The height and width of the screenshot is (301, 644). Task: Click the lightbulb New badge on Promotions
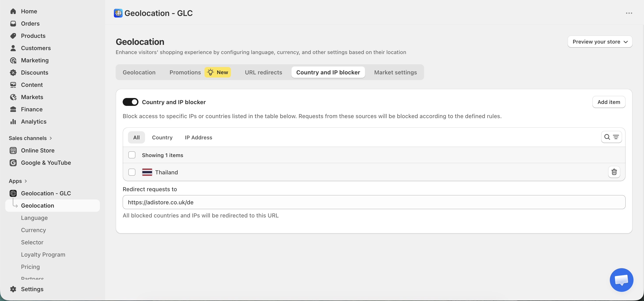(x=218, y=72)
